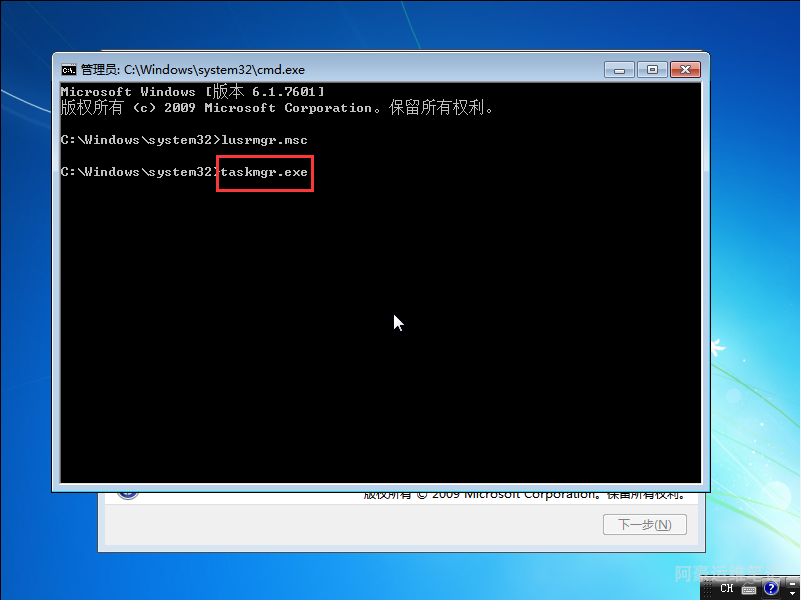The width and height of the screenshot is (801, 600).
Task: Toggle language bar visibility with minimize control
Action: pyautogui.click(x=791, y=583)
